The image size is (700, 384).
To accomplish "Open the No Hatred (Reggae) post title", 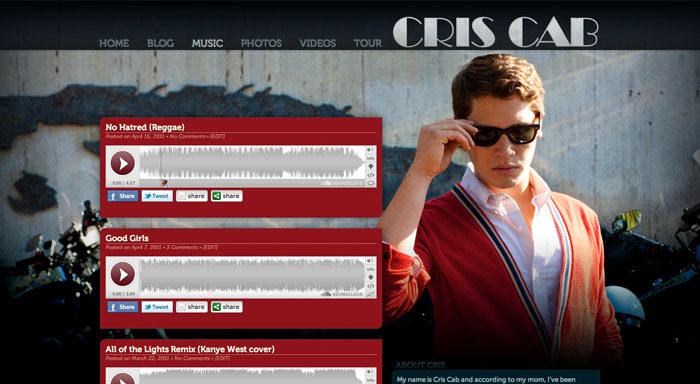I will (145, 127).
